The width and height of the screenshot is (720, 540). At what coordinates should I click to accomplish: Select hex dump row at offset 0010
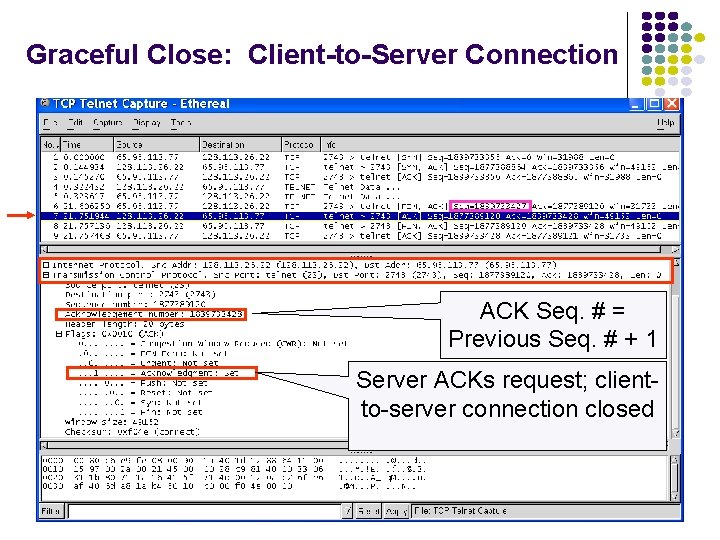click(x=235, y=469)
